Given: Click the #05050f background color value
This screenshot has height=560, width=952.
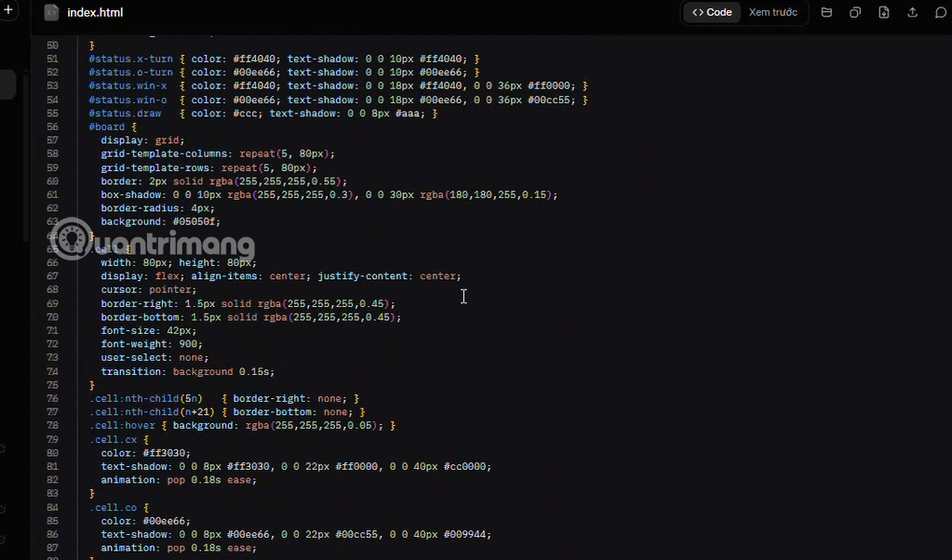Looking at the screenshot, I should click(195, 221).
